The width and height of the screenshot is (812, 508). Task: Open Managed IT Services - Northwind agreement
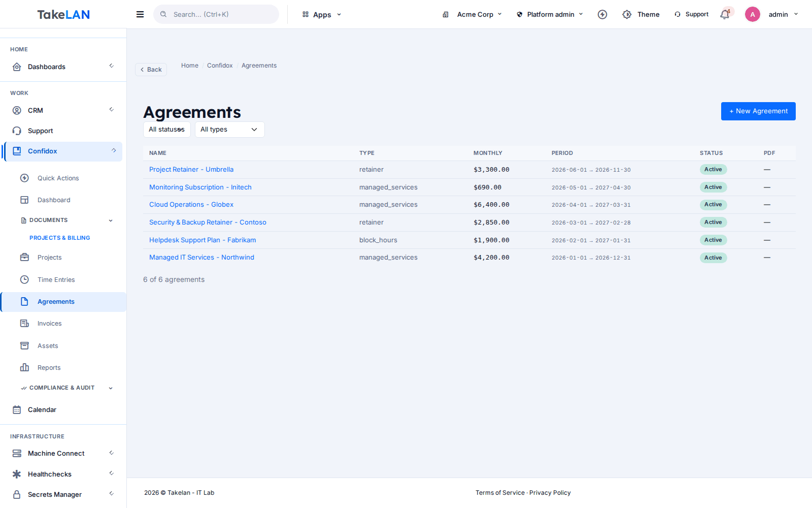201,258
